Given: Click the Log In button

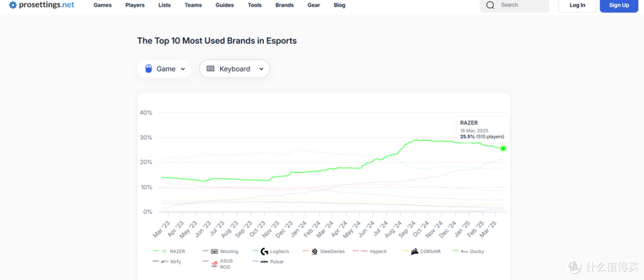Looking at the screenshot, I should 577,5.
